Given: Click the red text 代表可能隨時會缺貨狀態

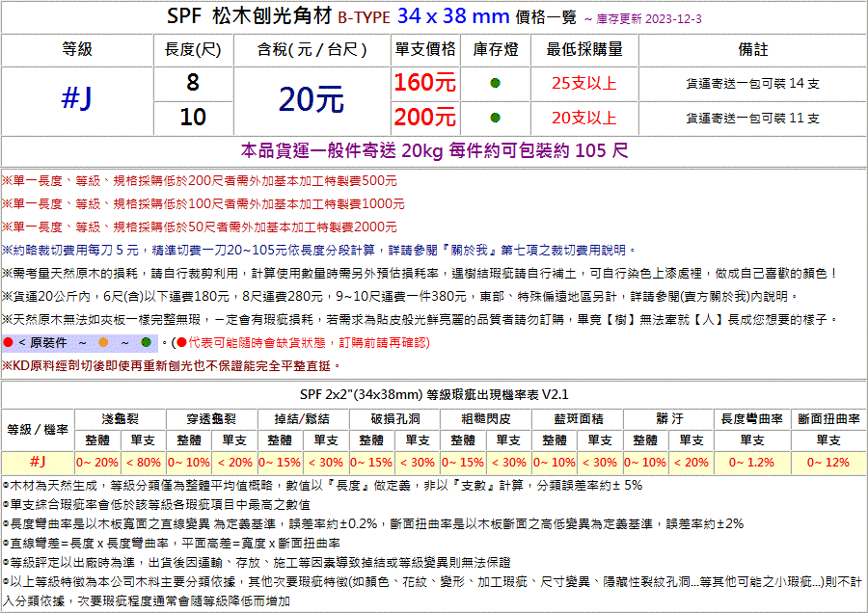Looking at the screenshot, I should (x=257, y=343).
